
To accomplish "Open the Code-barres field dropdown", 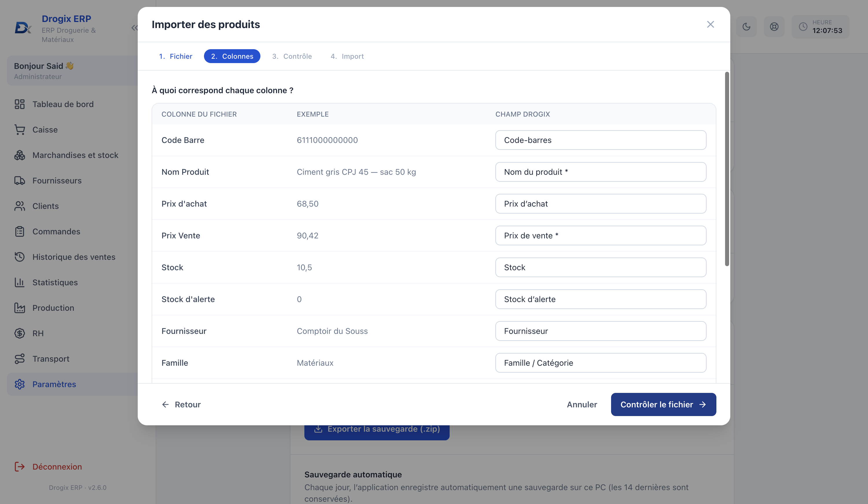I will point(601,140).
